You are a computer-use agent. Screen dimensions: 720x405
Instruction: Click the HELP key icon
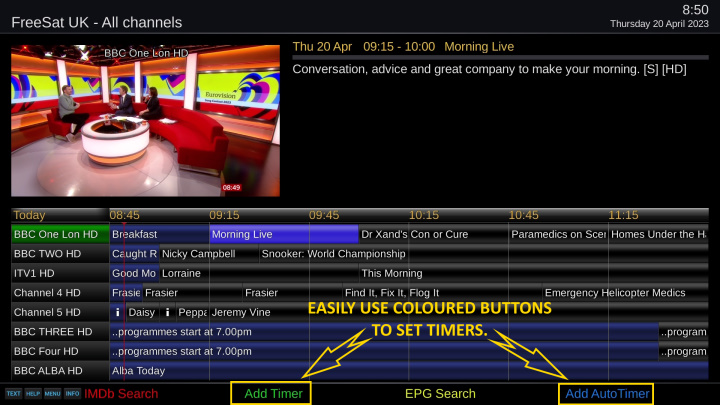(33, 394)
